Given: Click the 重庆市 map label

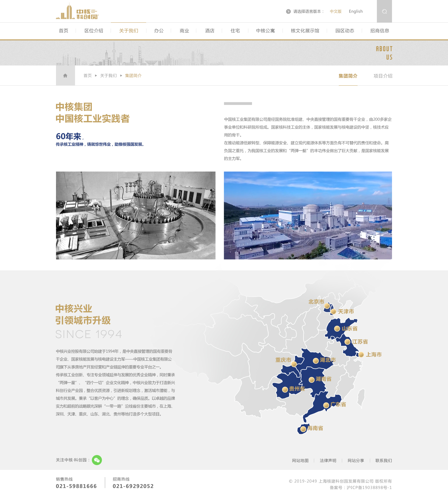Looking at the screenshot, I should point(283,360).
